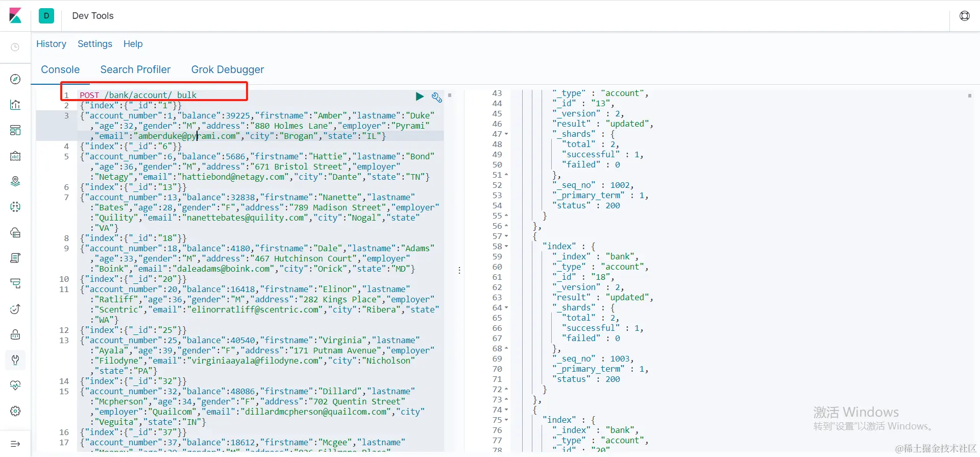The height and width of the screenshot is (457, 980).
Task: Open the request options wrench icon
Action: click(436, 97)
